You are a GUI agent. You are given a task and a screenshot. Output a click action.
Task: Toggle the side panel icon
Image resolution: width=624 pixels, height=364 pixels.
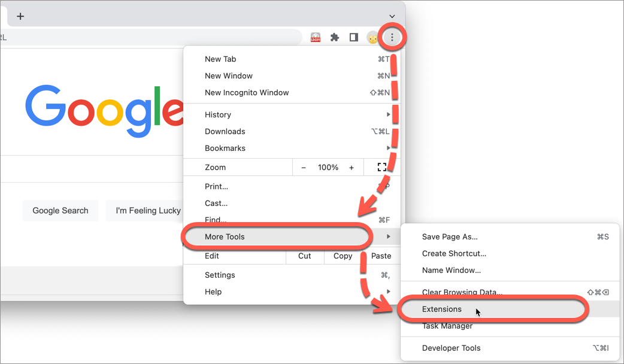tap(353, 37)
